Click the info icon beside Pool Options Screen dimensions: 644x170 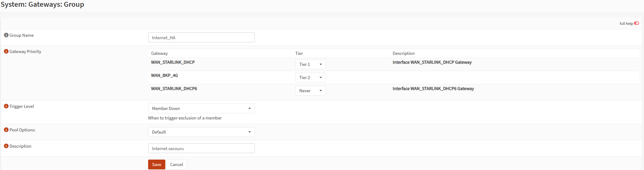(6, 130)
